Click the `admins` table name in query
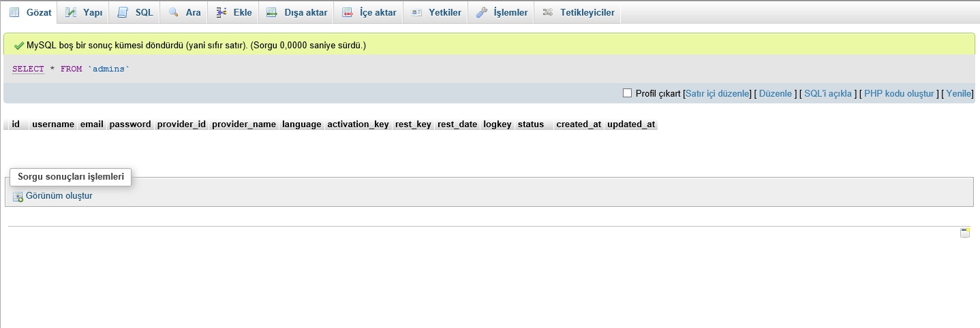Screen dimensions: 980x328 tap(108, 69)
